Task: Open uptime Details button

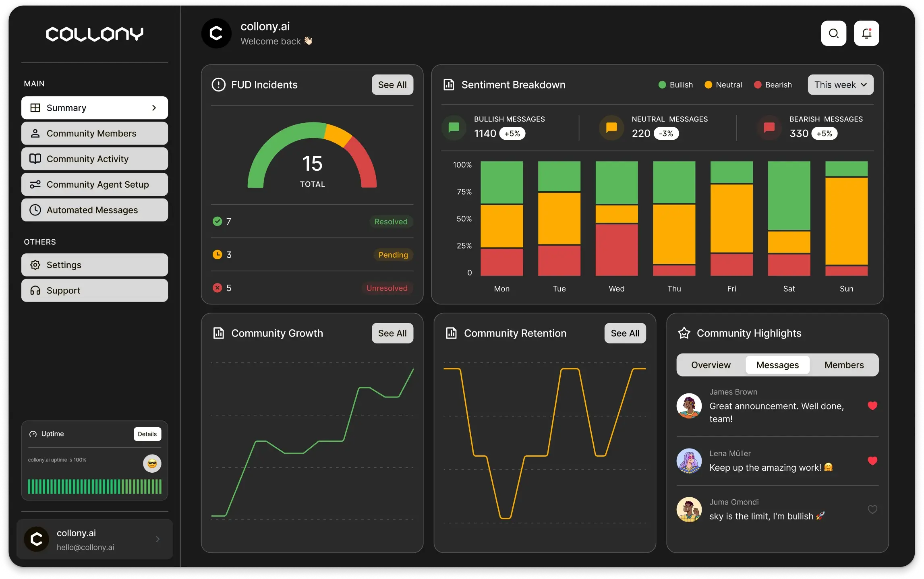Action: (x=147, y=434)
